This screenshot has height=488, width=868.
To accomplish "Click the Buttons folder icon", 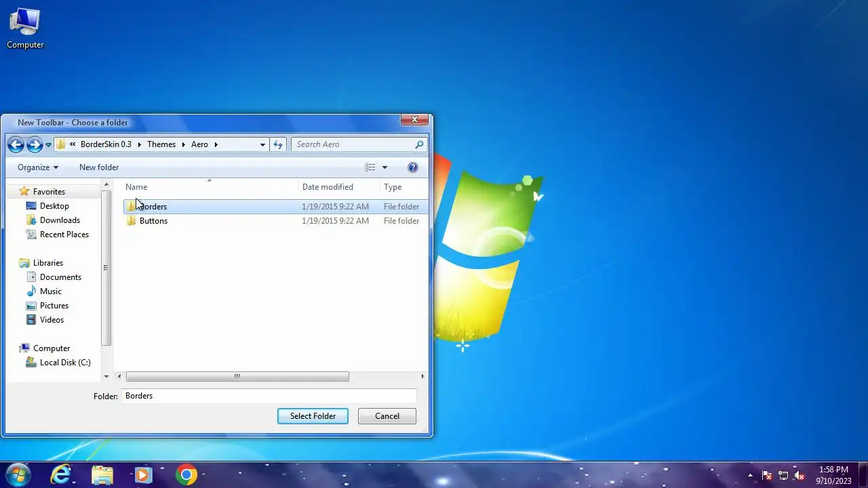I will tap(132, 221).
